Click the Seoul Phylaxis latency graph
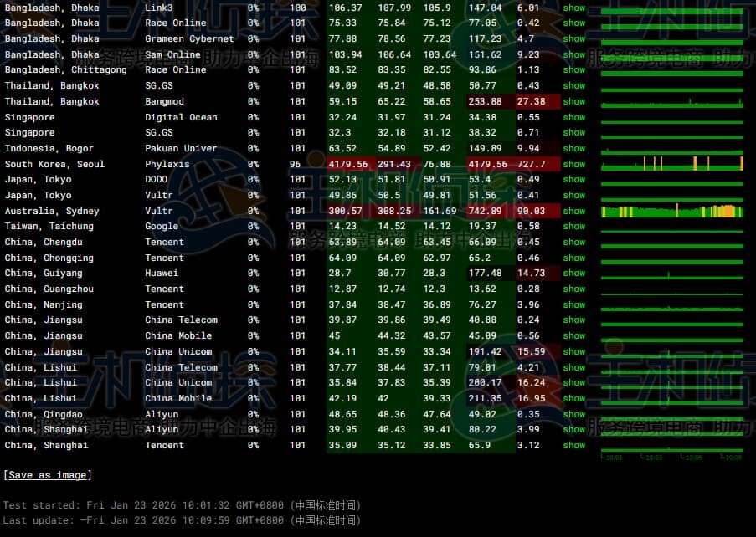This screenshot has height=537, width=756. (x=671, y=164)
